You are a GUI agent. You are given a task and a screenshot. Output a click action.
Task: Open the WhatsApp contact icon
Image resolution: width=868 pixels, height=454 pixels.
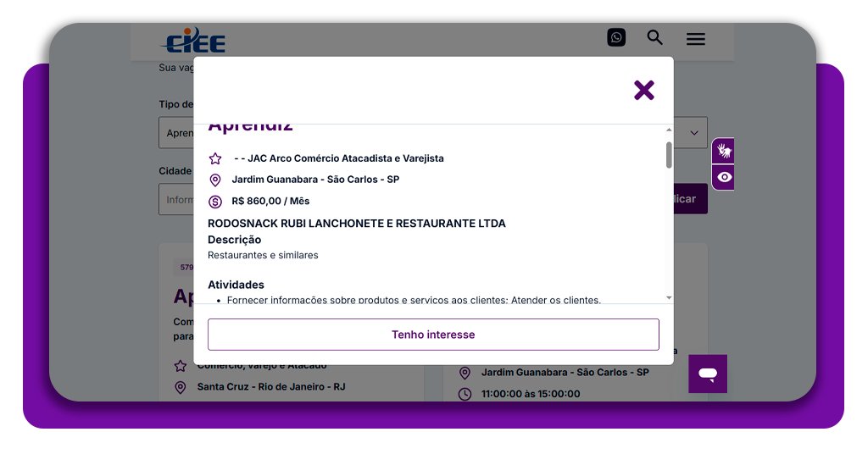tap(616, 37)
